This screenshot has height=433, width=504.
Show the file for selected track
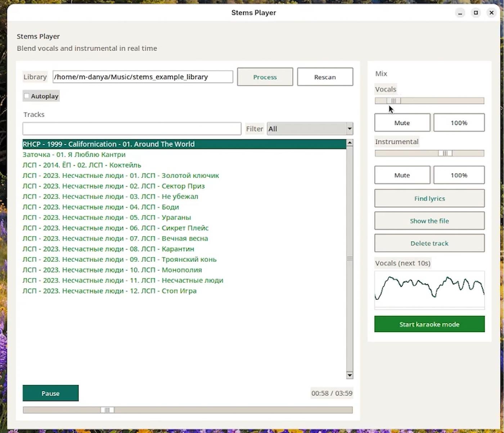(x=429, y=221)
